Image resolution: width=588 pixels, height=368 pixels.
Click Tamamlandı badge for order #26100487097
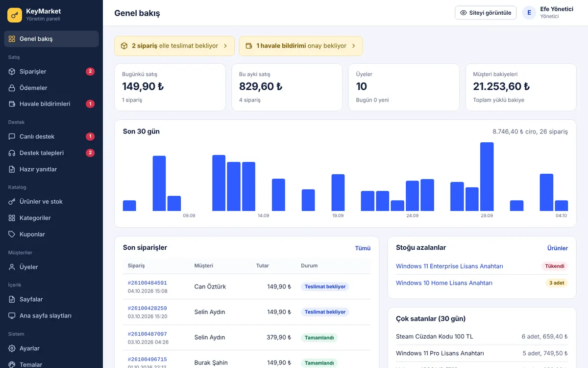tap(319, 338)
